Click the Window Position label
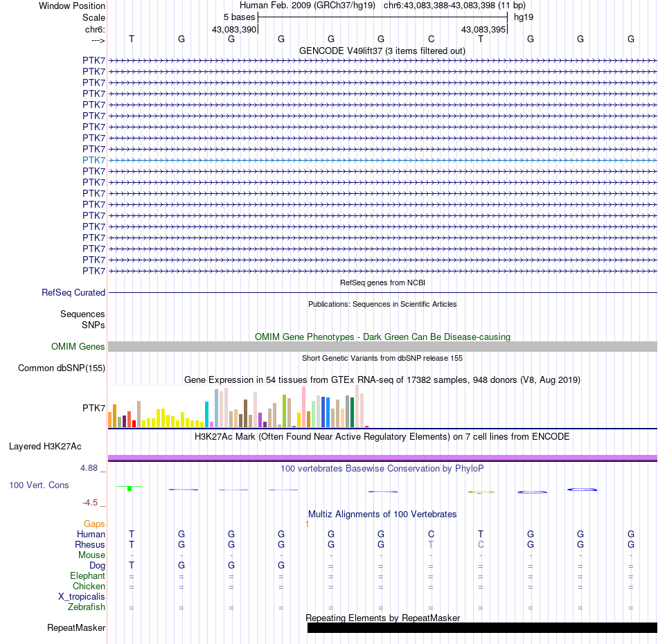Viewport: 658px width, 644px height. (72, 6)
